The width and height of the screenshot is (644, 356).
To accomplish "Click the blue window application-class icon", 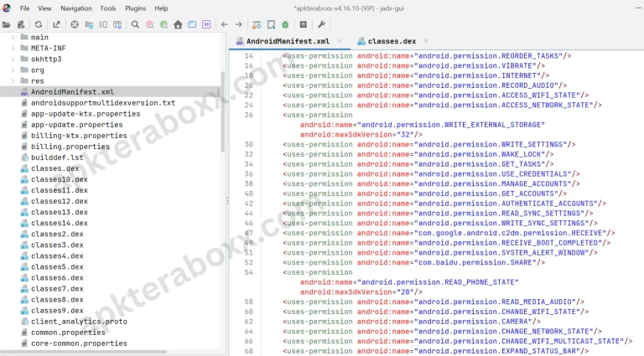I will [x=192, y=24].
